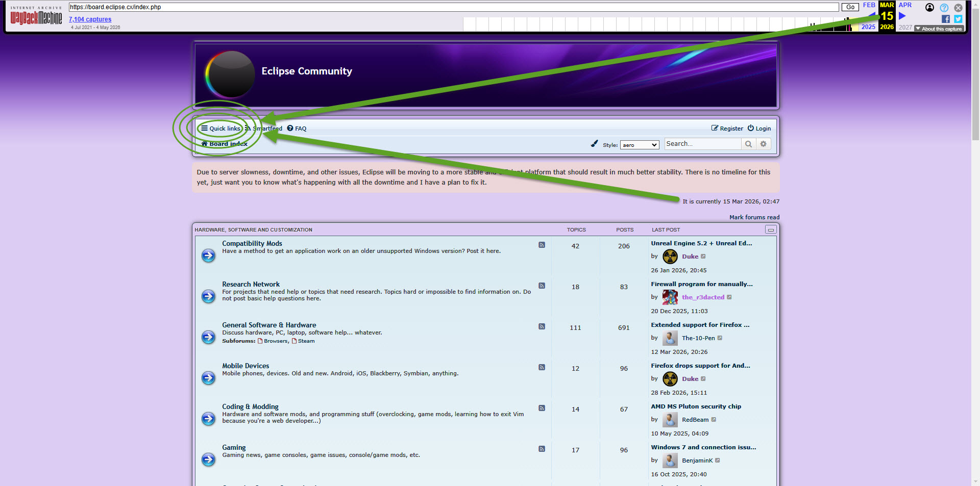Click Mark forums read
The image size is (980, 486).
tap(754, 217)
